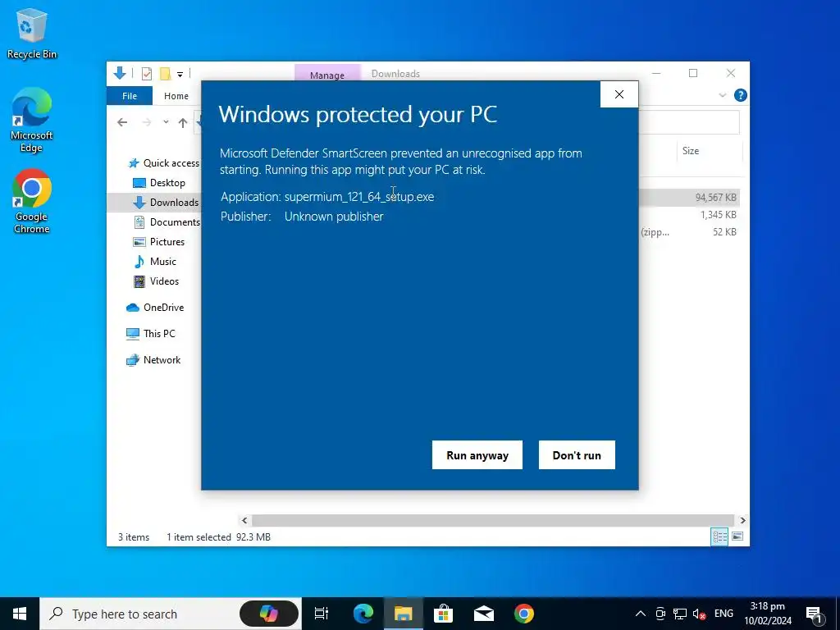Viewport: 840px width, 630px height.
Task: Select Pictures in navigation pane
Action: click(158, 242)
